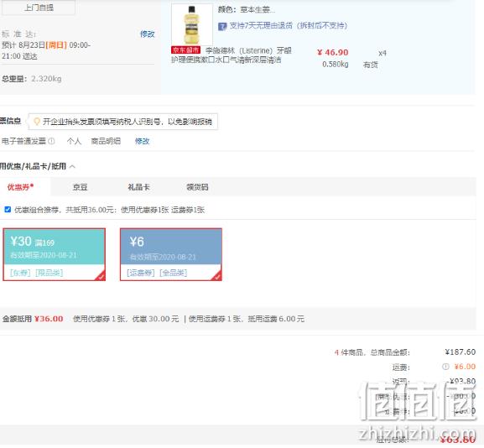Open the 李施德林 Listerine product title
This screenshot has width=484, height=448.
coord(232,55)
